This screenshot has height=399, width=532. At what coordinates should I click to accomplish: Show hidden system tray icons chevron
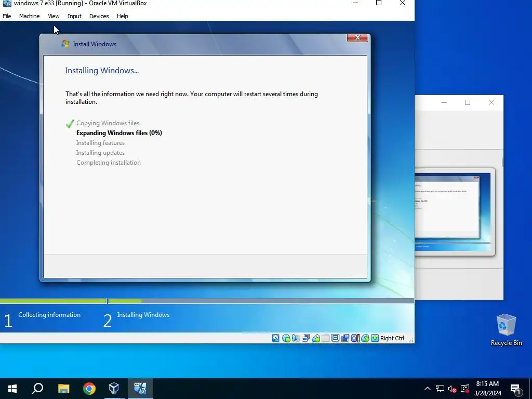tap(428, 389)
